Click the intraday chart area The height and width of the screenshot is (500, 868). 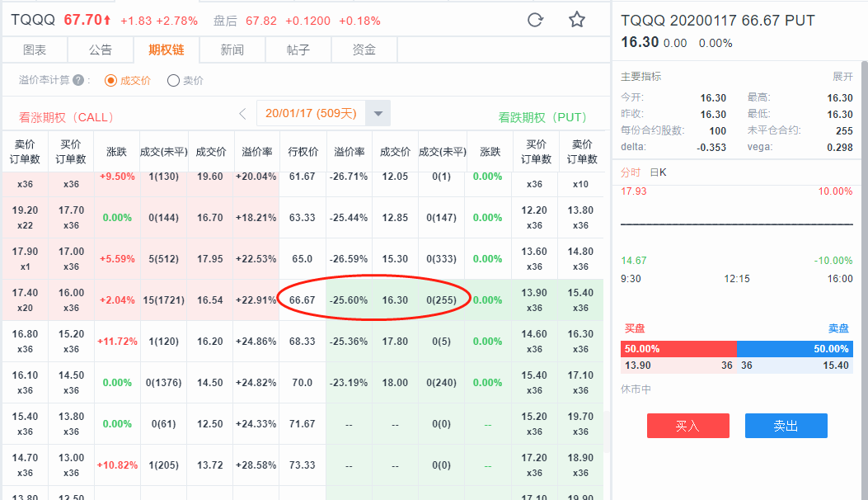click(x=736, y=226)
